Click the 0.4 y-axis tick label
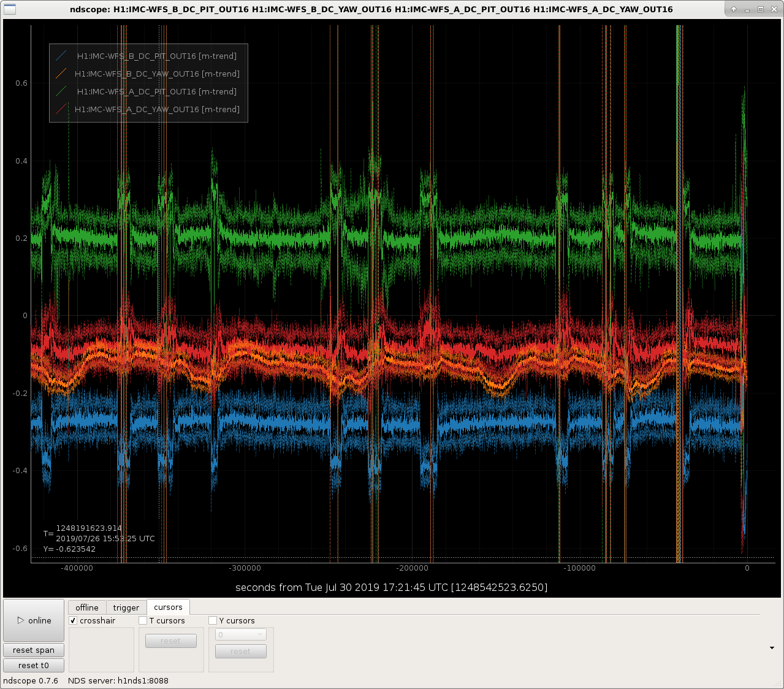The height and width of the screenshot is (689, 784). tap(21, 161)
